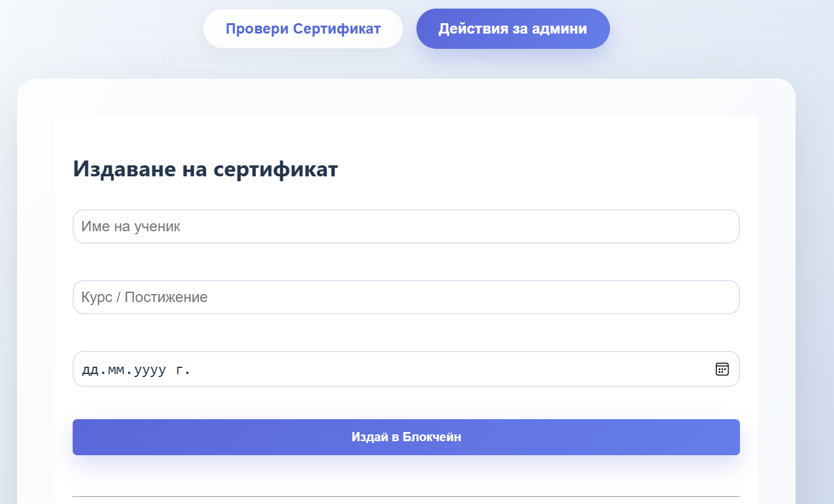The image size is (834, 504).
Task: Click the horizontal divider under submit button
Action: (x=406, y=496)
